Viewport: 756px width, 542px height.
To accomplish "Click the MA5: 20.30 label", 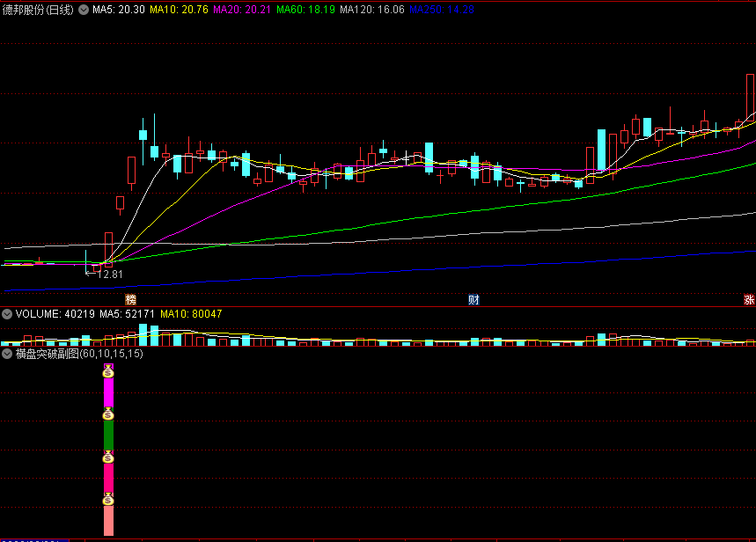I will pos(119,10).
